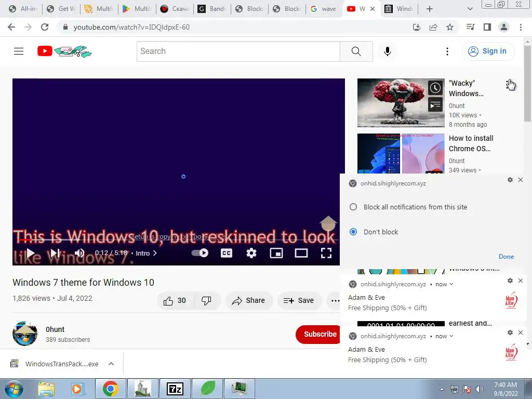Like the video with thumbs up
Viewport: 532px width, 399px height.
[x=175, y=301]
